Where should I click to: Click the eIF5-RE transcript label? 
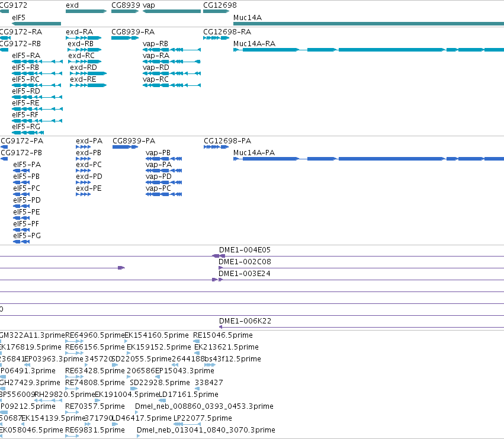[x=25, y=103]
